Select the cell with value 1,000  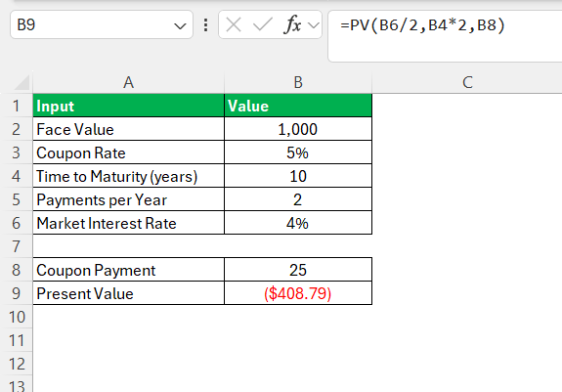point(298,129)
